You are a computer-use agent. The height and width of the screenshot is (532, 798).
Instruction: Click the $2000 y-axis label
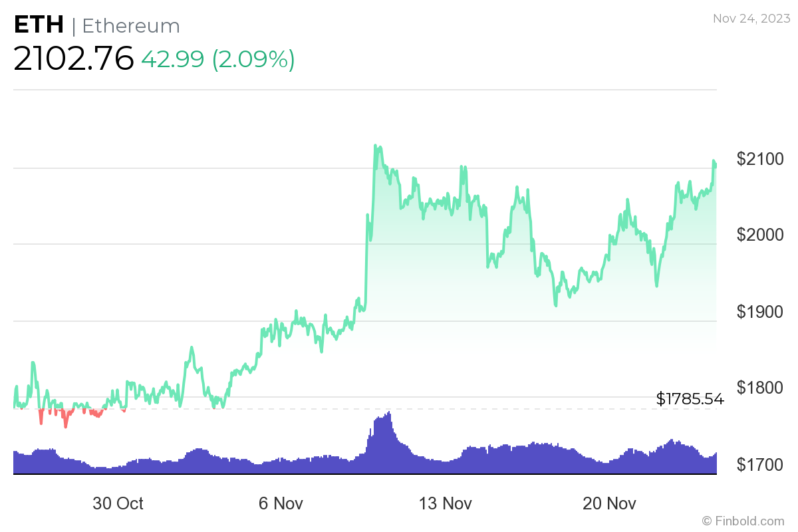coord(760,235)
